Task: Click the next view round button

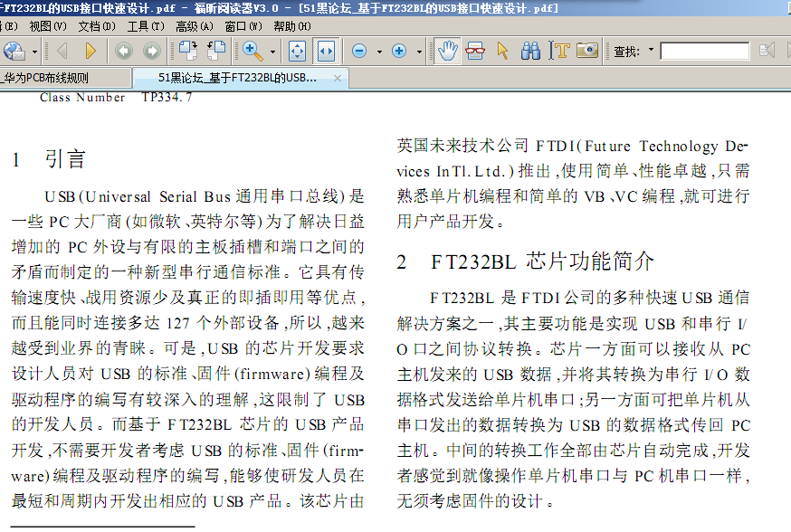Action: (x=152, y=51)
